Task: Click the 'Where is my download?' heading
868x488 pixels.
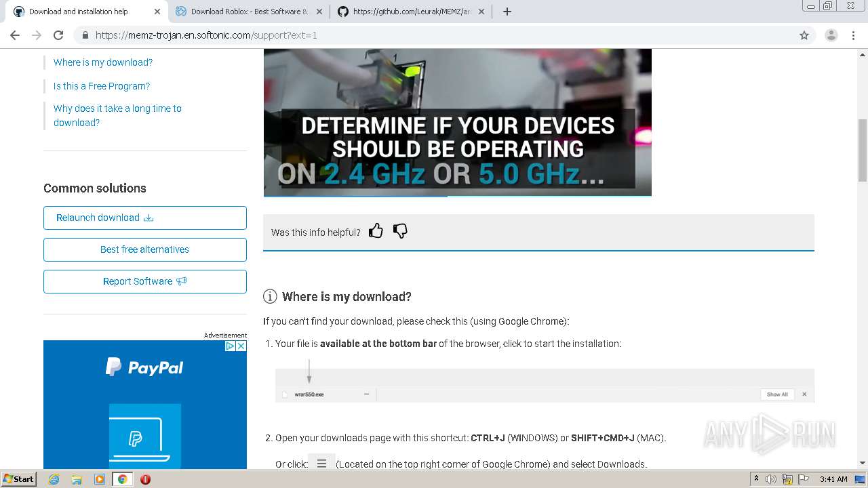Action: [x=347, y=297]
